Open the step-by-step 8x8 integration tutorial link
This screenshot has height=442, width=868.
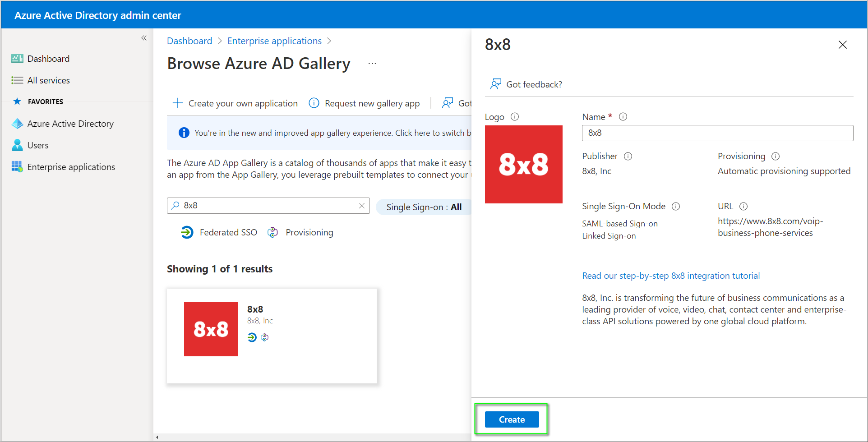pyautogui.click(x=671, y=276)
